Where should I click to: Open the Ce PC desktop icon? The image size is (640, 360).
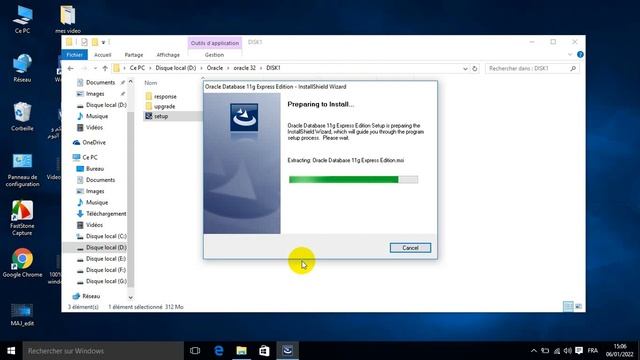point(22,20)
